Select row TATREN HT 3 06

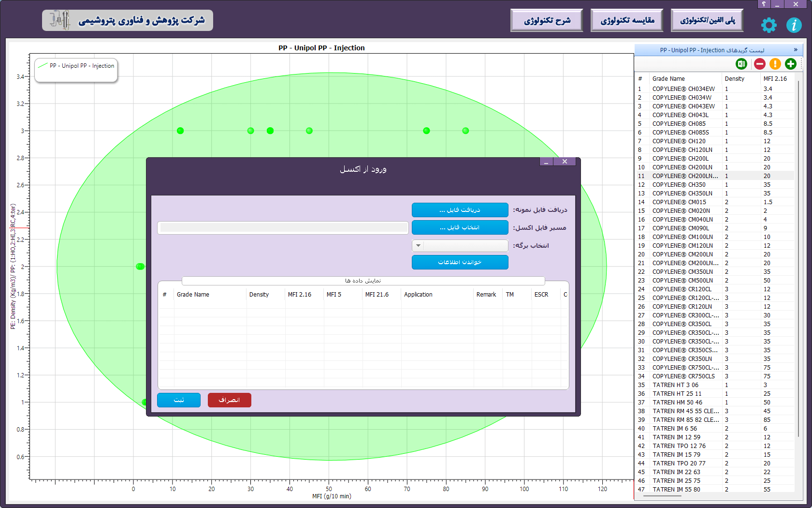(x=715, y=385)
